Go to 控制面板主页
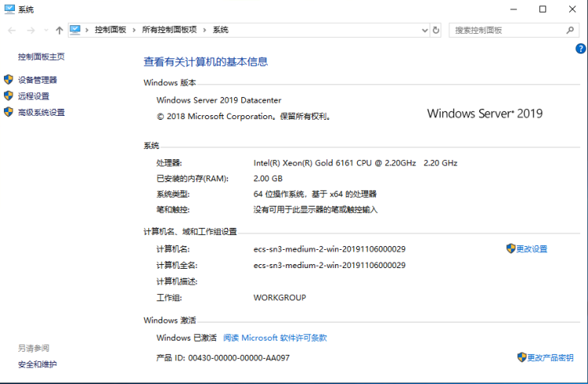The image size is (588, 384). coord(41,57)
